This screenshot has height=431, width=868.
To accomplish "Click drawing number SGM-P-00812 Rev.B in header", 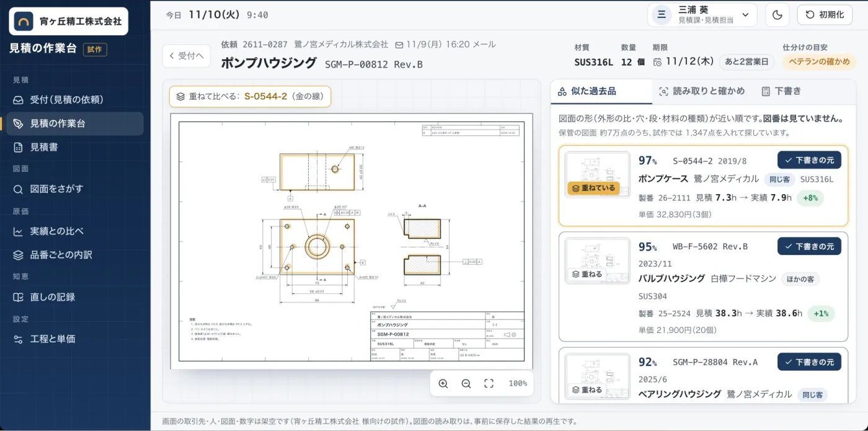I will pos(374,64).
